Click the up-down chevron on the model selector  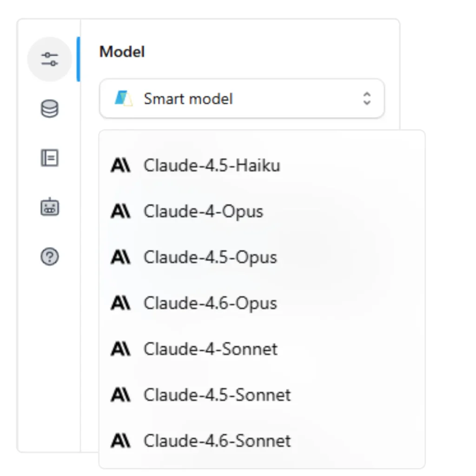click(x=367, y=98)
